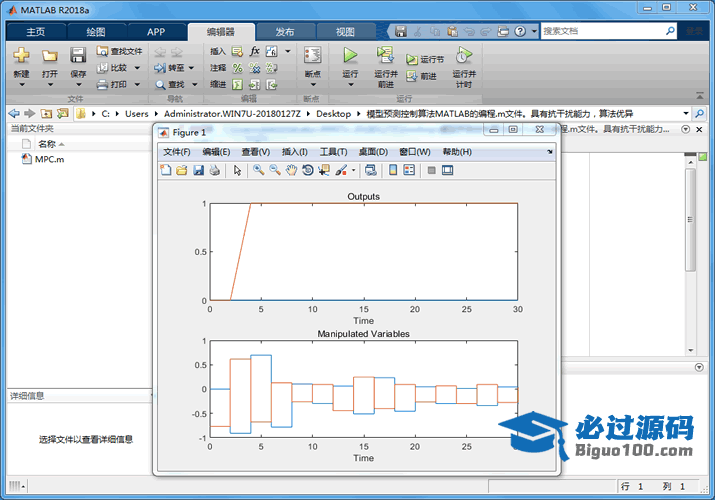Viewport: 715px width, 500px height.
Task: Activate the Data Cursor tool
Action: (323, 170)
